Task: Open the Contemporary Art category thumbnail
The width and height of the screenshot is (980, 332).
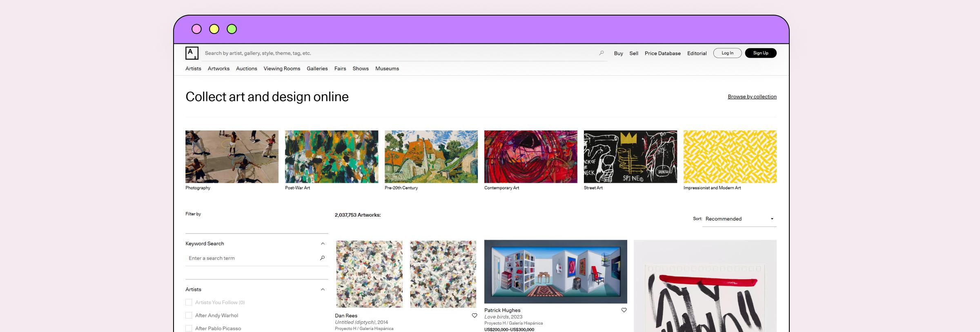Action: point(531,157)
